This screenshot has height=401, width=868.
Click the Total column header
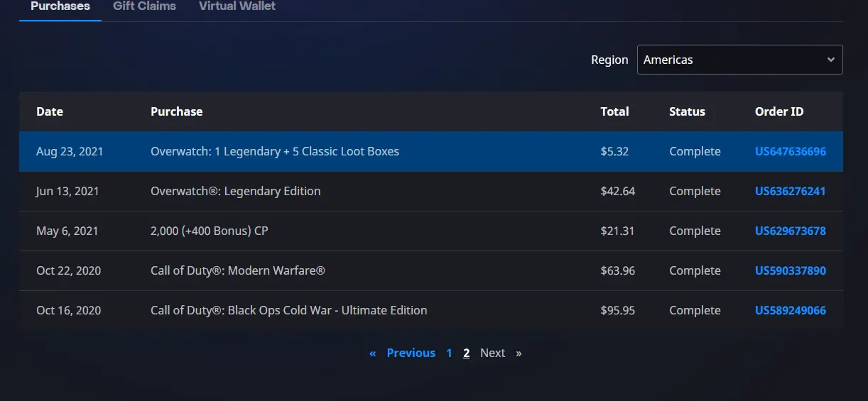pyautogui.click(x=614, y=111)
